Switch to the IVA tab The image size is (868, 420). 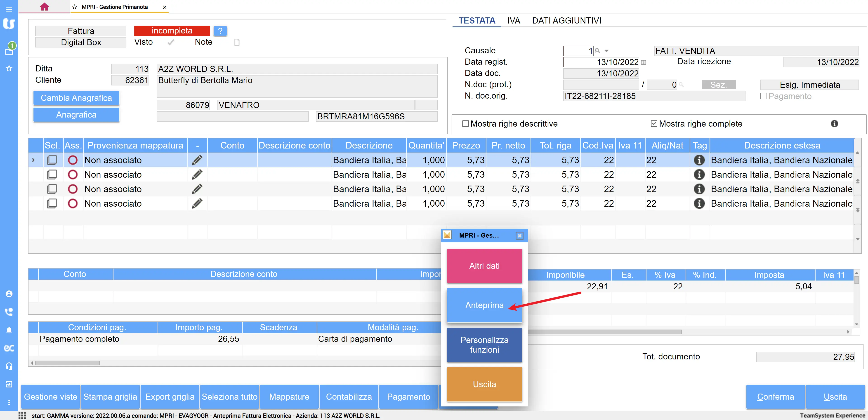[514, 21]
